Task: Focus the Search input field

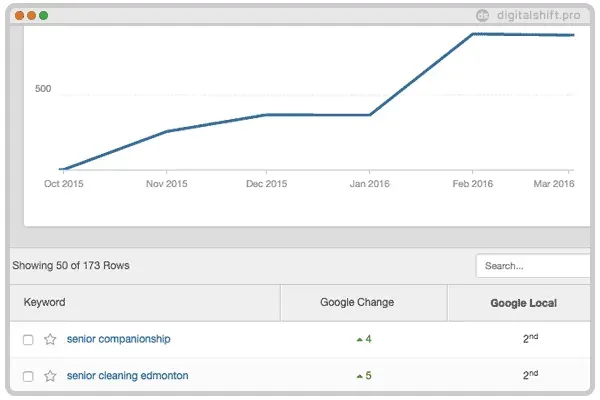Action: pos(532,266)
